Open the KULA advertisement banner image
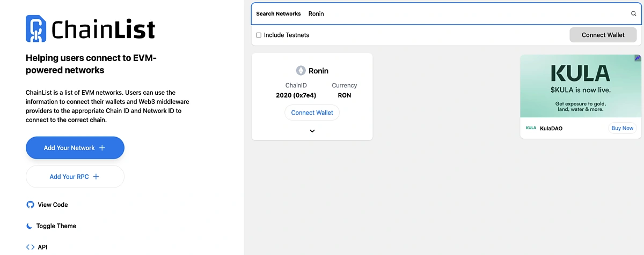The width and height of the screenshot is (644, 255). 581,86
